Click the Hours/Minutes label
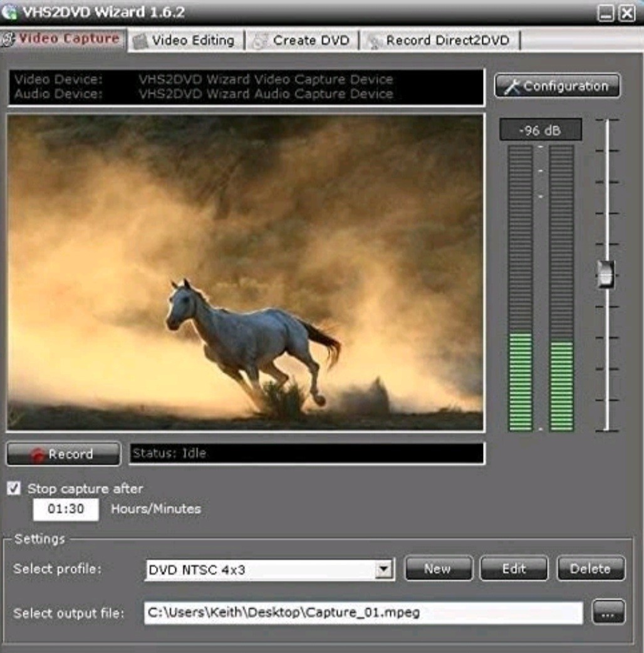644x653 pixels. click(156, 509)
